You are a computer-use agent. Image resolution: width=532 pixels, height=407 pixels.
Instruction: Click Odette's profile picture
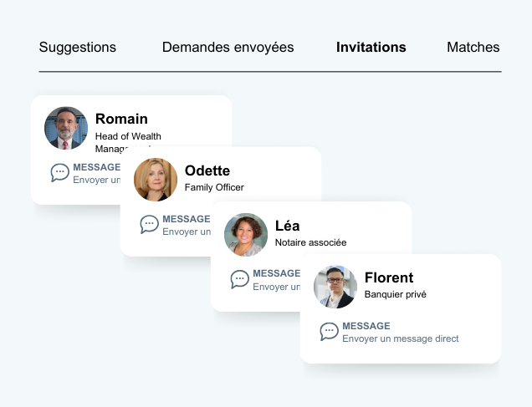click(x=156, y=180)
